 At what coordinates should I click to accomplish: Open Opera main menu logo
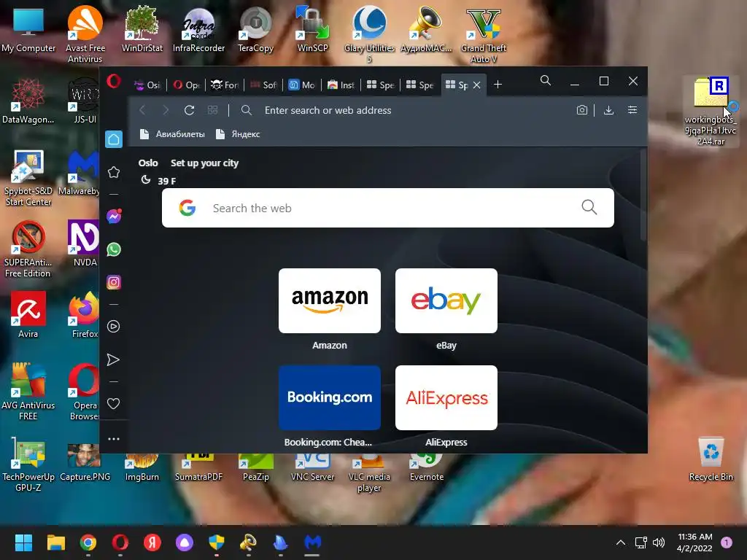click(x=113, y=81)
